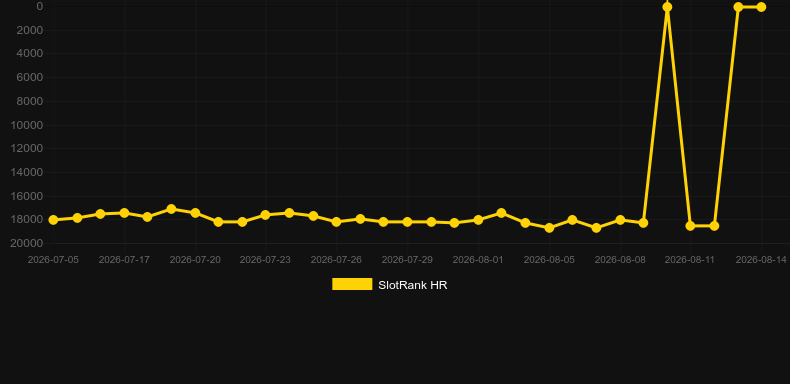Click the yellow SlotRank HR legend swatch

352,284
